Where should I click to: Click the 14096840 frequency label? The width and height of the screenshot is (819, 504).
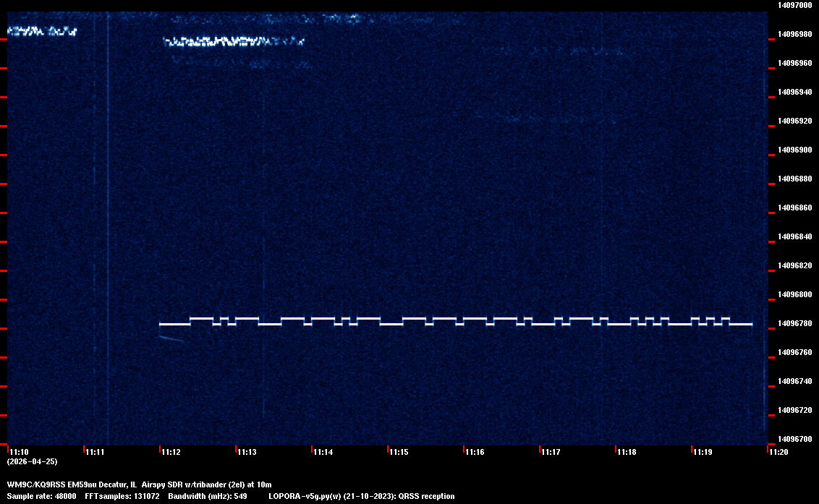pyautogui.click(x=794, y=236)
